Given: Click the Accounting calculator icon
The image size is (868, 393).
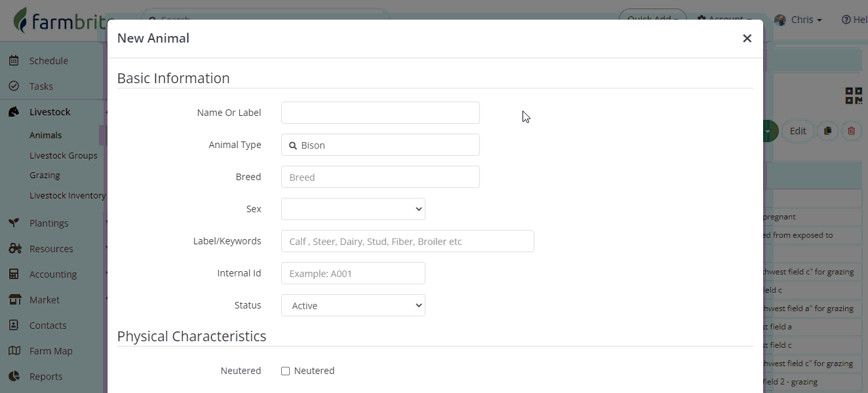Looking at the screenshot, I should click(x=14, y=274).
